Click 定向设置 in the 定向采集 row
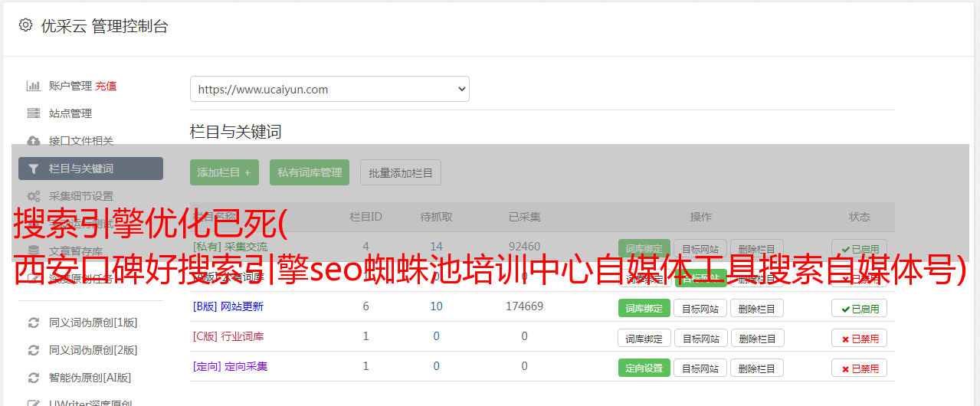The height and width of the screenshot is (406, 980). 644,368
